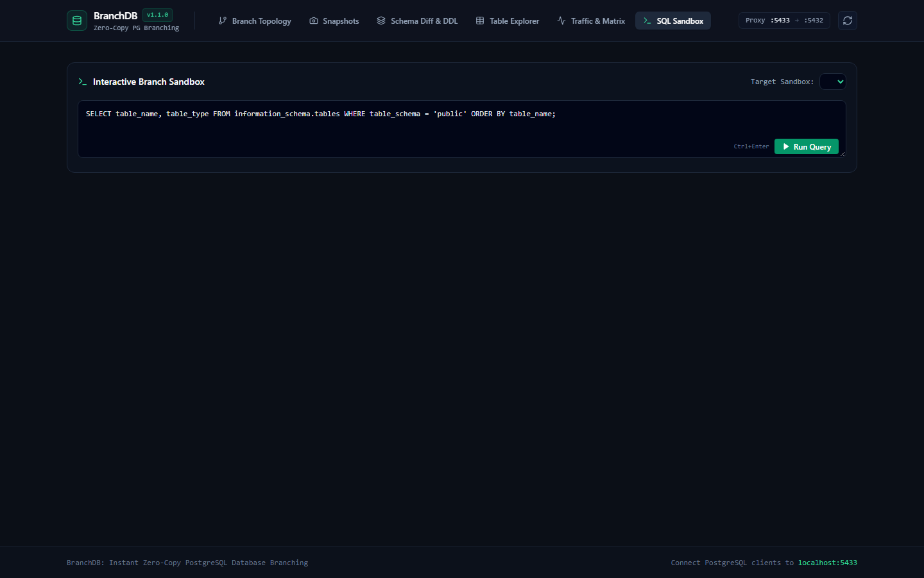Screen dimensions: 924x578
Task: Click the v1.1.0 version badge
Action: [158, 15]
